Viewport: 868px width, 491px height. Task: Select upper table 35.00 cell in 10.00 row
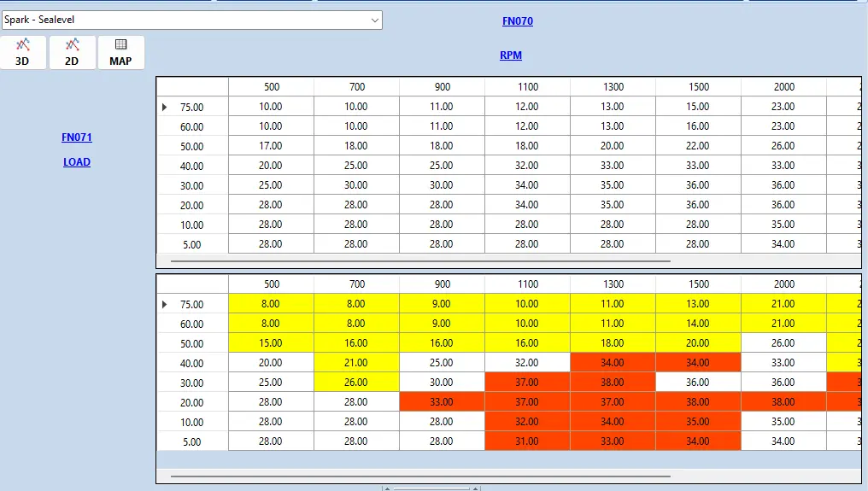(x=784, y=225)
